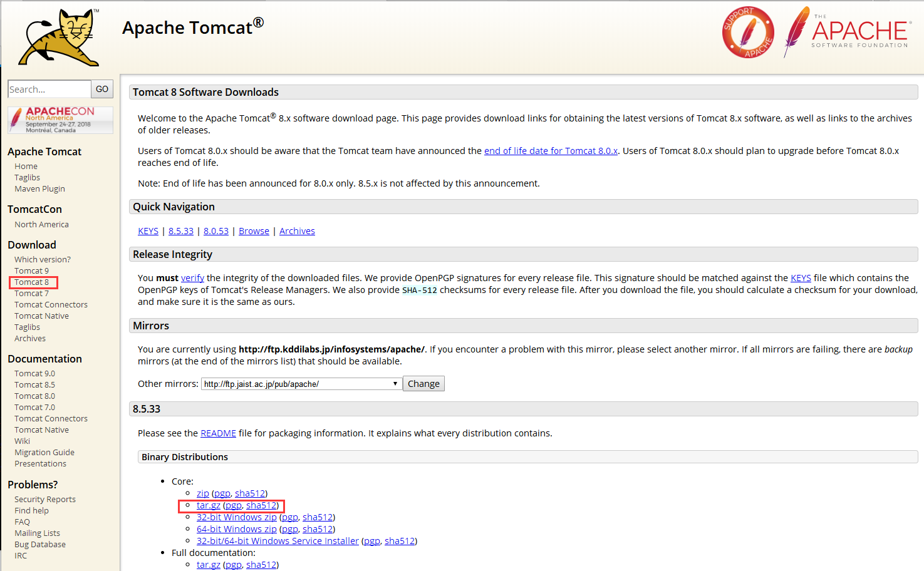Open the README file link

218,433
